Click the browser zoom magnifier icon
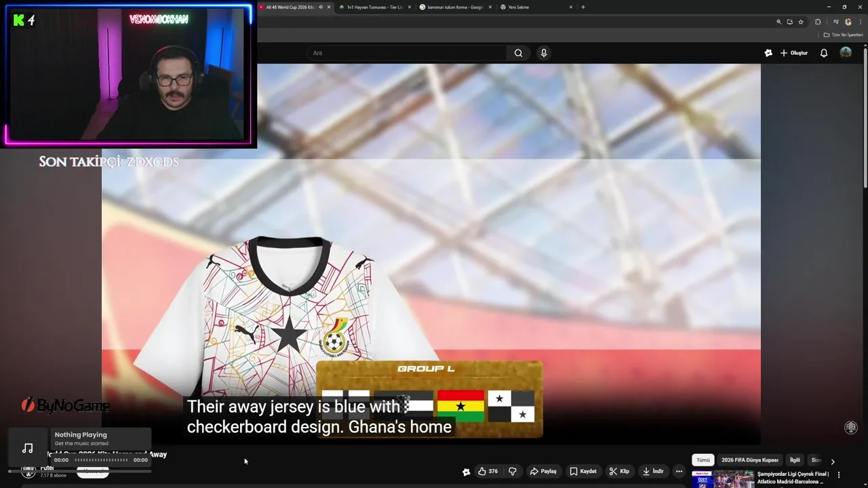This screenshot has width=868, height=488. [778, 22]
